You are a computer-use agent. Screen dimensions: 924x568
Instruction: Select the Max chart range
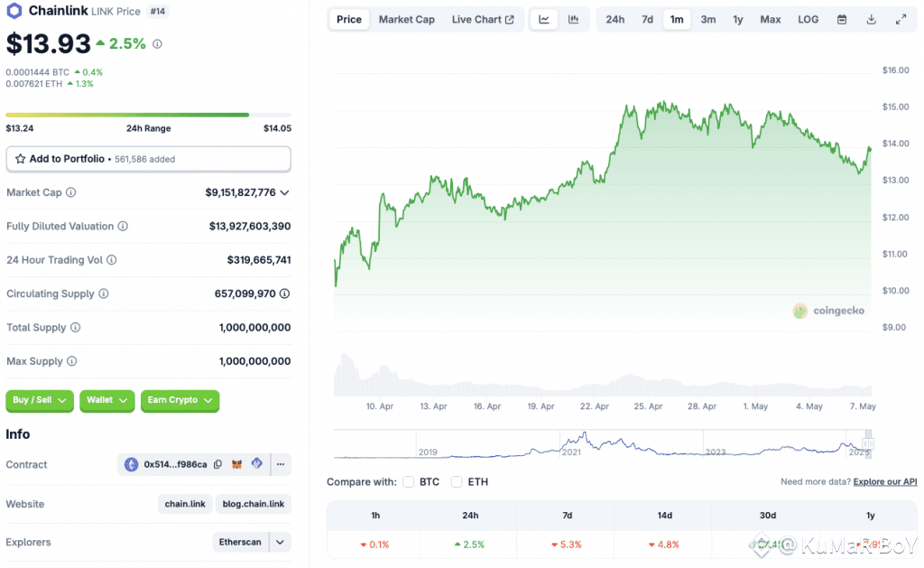click(771, 20)
